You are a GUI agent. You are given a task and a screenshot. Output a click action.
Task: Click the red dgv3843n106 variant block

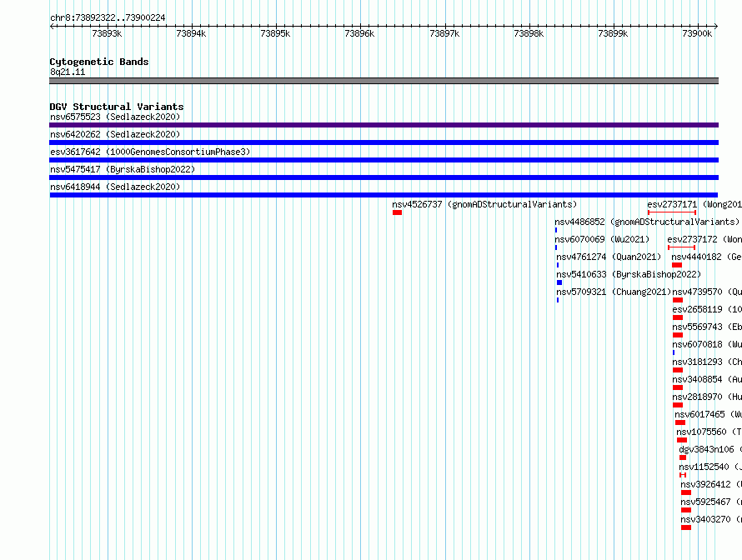(x=682, y=457)
